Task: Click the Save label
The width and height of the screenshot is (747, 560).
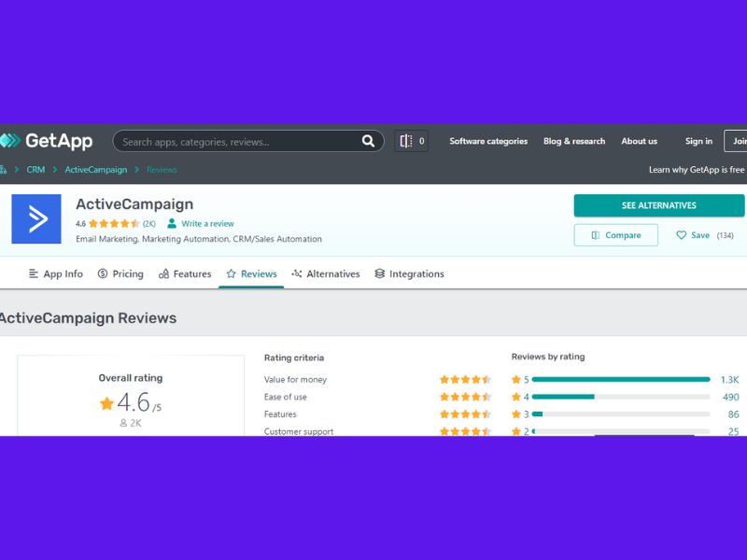Action: pyautogui.click(x=700, y=235)
